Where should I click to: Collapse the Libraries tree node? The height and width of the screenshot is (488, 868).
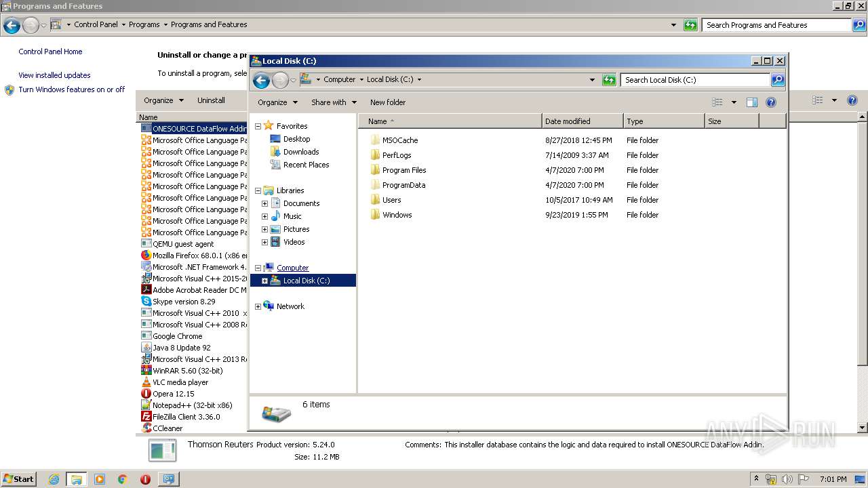click(258, 190)
